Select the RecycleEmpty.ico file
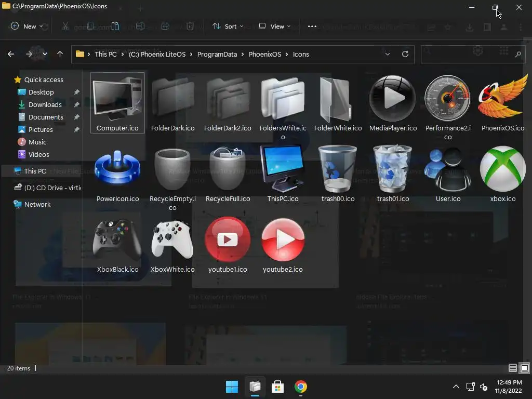The height and width of the screenshot is (399, 532). click(x=172, y=178)
